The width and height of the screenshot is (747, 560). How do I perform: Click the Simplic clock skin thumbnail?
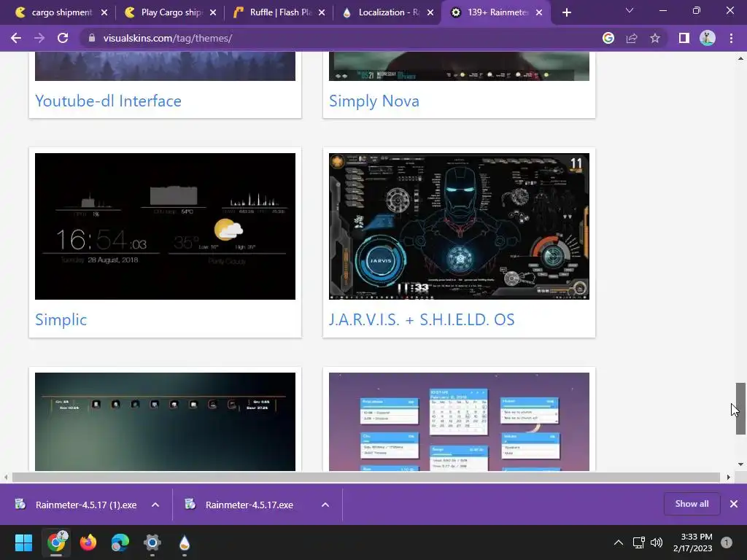click(165, 226)
